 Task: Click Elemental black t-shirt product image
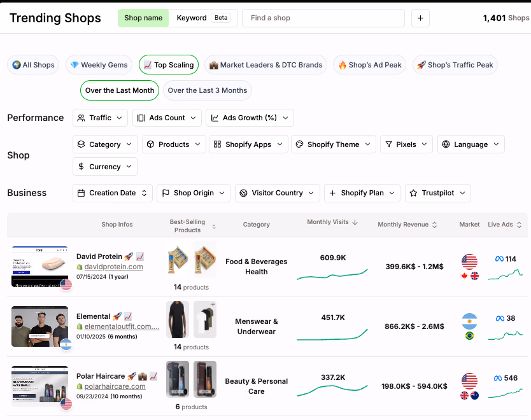point(178,319)
